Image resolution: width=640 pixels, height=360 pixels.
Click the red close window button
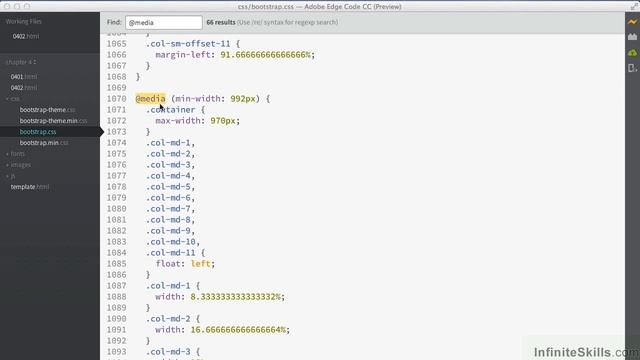(7, 6)
